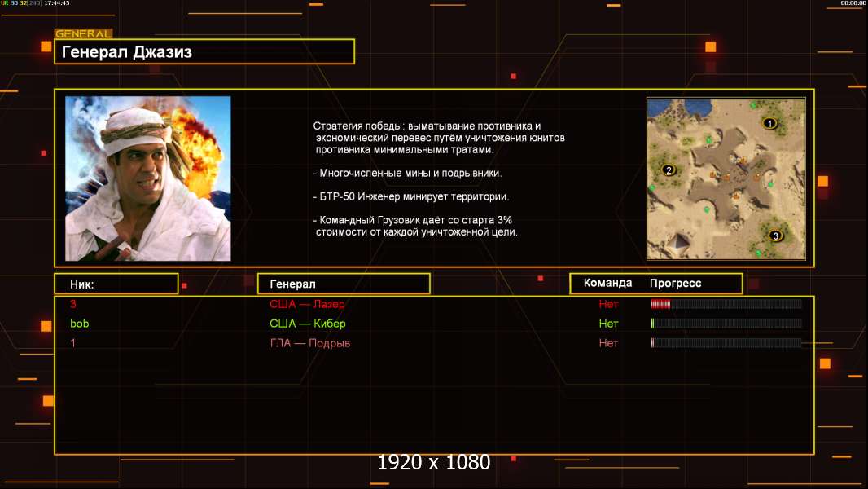Click the Ник: column header
The width and height of the screenshot is (868, 489).
pos(116,284)
